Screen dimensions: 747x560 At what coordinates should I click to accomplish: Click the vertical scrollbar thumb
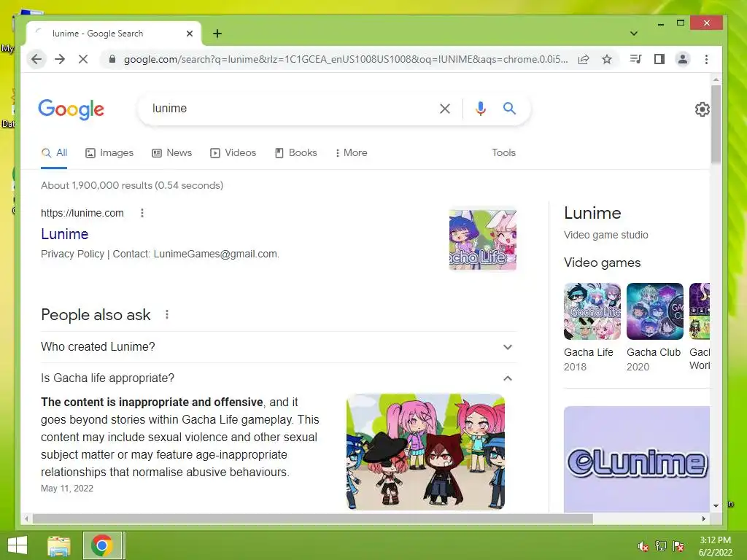716,125
